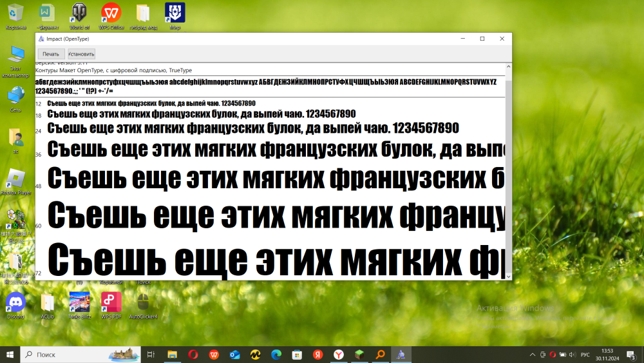
Task: Open the yellow wave app on taskbar
Action: [256, 355]
